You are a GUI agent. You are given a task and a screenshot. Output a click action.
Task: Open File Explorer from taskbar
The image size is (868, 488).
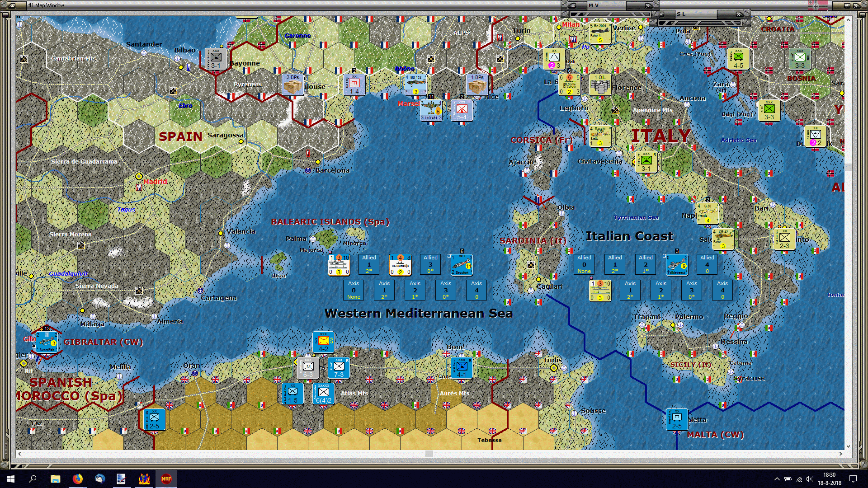(55, 479)
